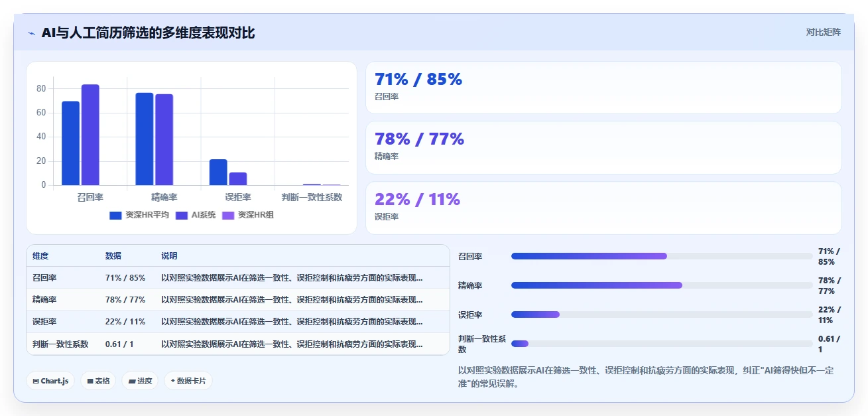Click the 对比矩阵 label in header
The width and height of the screenshot is (868, 416).
pos(823,33)
